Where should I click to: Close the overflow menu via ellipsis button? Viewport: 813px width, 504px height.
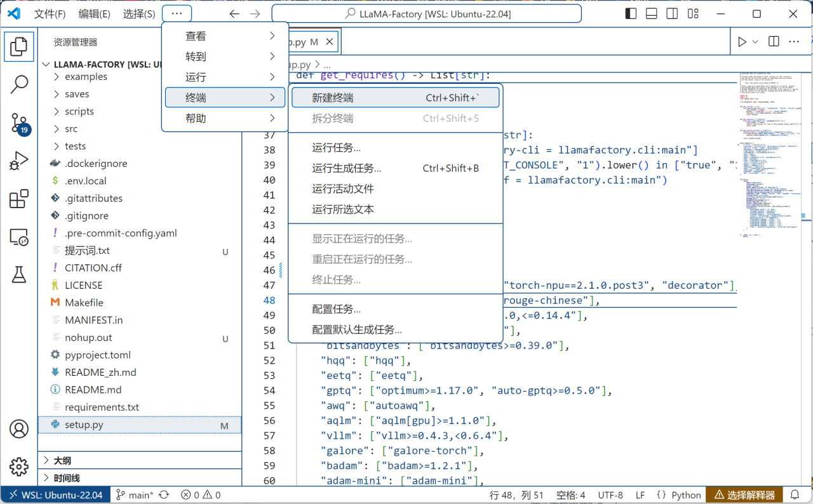(177, 14)
